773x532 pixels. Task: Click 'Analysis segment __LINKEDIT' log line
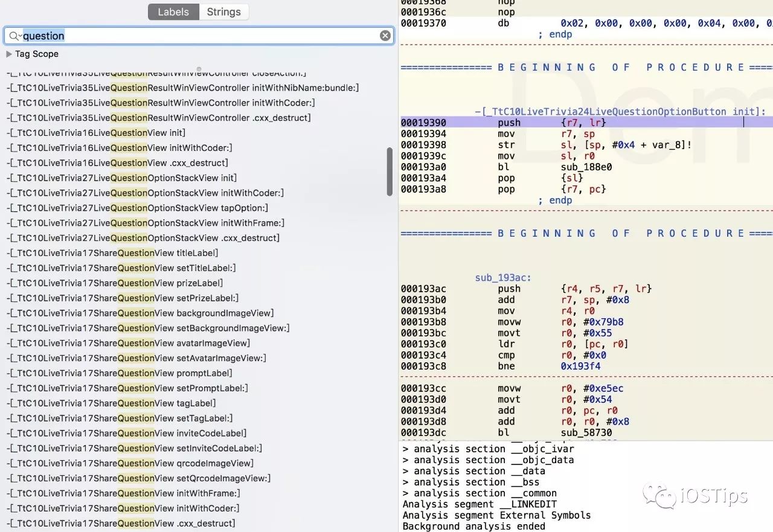(480, 504)
